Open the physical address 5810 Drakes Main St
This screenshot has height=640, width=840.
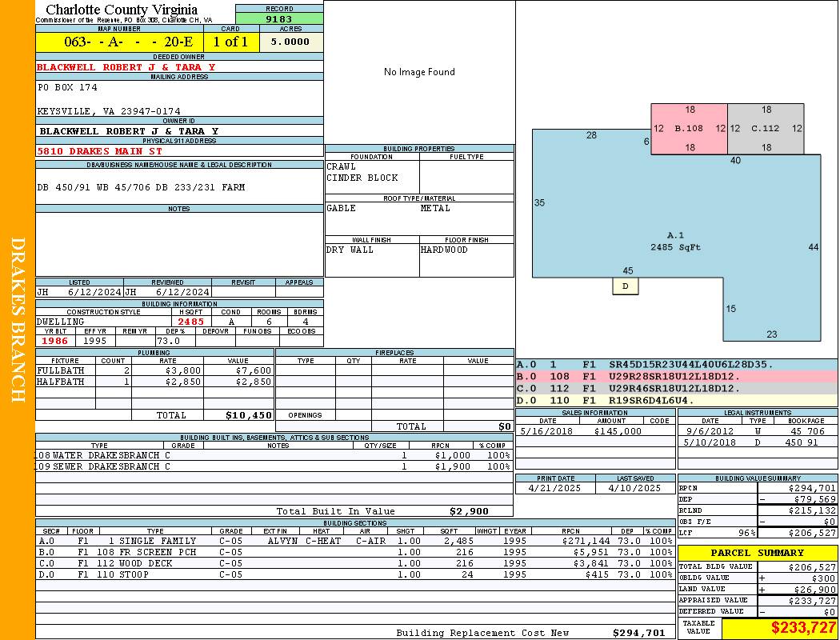click(99, 150)
